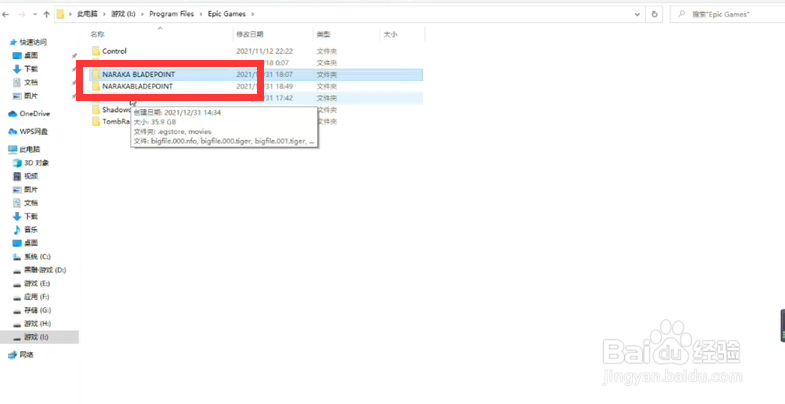This screenshot has width=785, height=404.
Task: Sort by the 名称 column header
Action: (x=98, y=35)
